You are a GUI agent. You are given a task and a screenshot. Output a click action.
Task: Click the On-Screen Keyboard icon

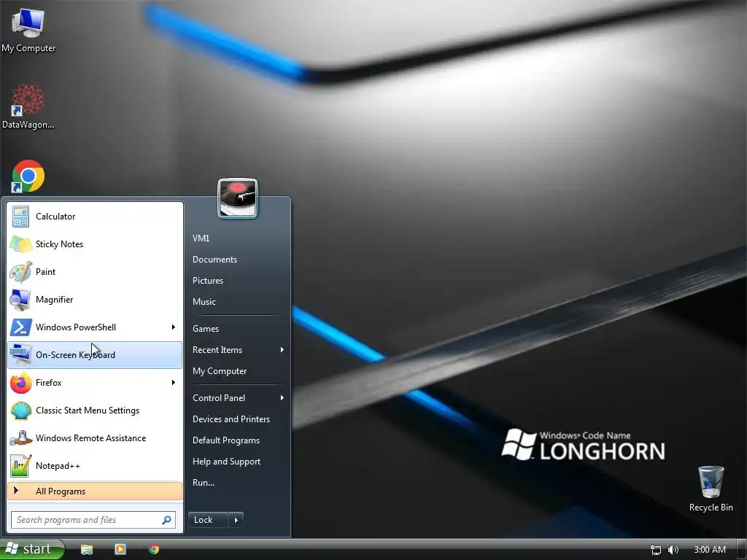[x=20, y=355]
